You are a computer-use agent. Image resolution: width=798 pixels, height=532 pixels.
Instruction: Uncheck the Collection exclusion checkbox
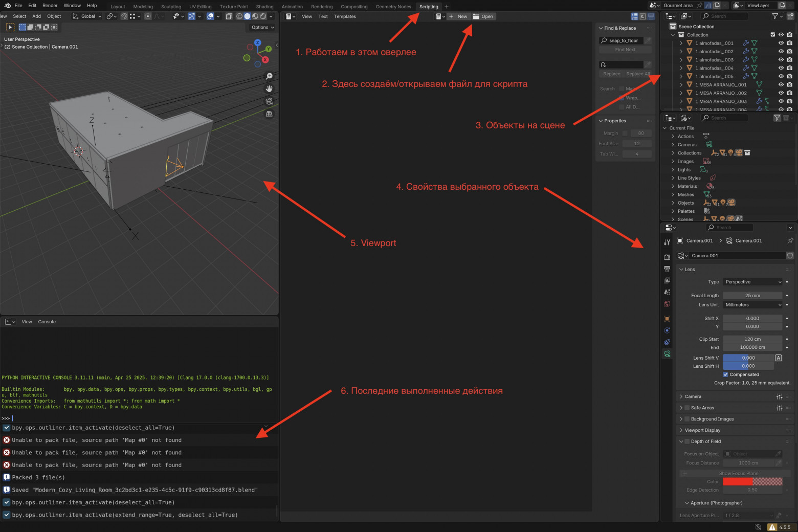pyautogui.click(x=773, y=34)
